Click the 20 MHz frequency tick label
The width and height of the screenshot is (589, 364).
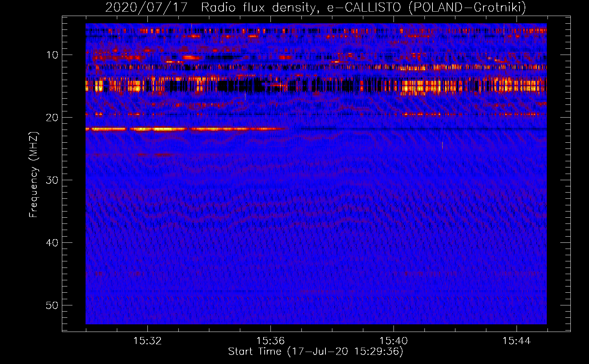click(52, 118)
